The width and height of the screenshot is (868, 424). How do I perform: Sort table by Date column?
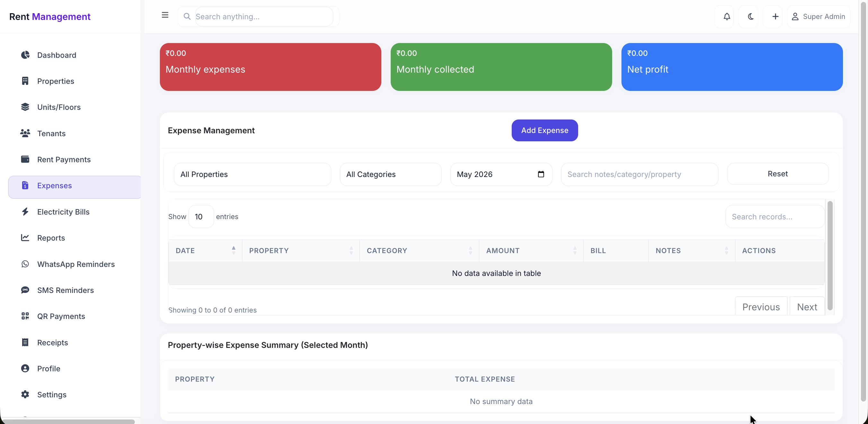click(205, 251)
